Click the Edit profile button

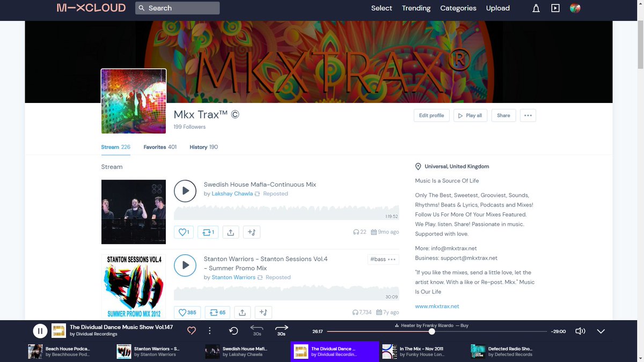pyautogui.click(x=431, y=115)
